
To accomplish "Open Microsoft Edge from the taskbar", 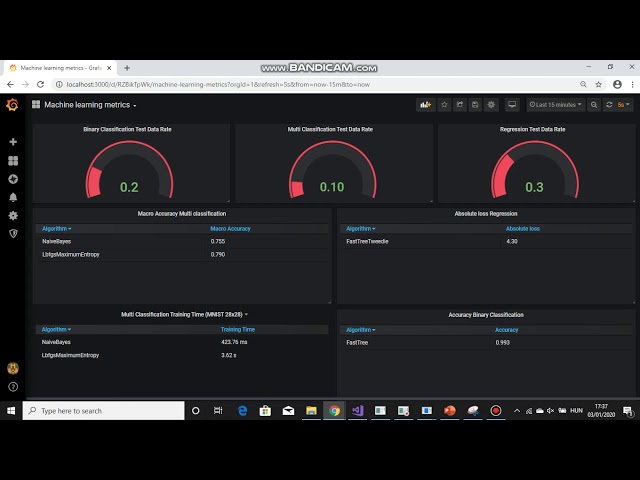I will pos(242,411).
